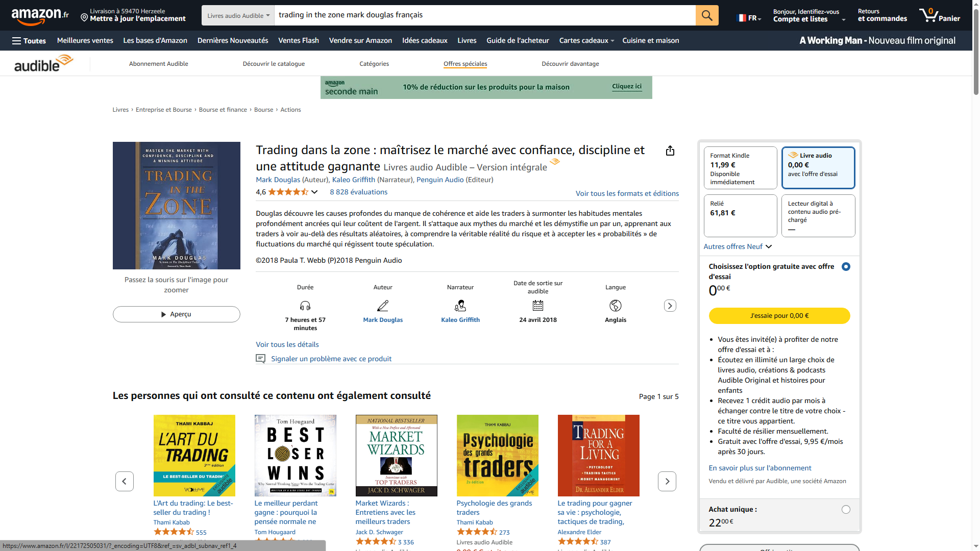Click J'essaie pour 0,00 € button
Viewport: 980px width, 551px height.
[779, 316]
